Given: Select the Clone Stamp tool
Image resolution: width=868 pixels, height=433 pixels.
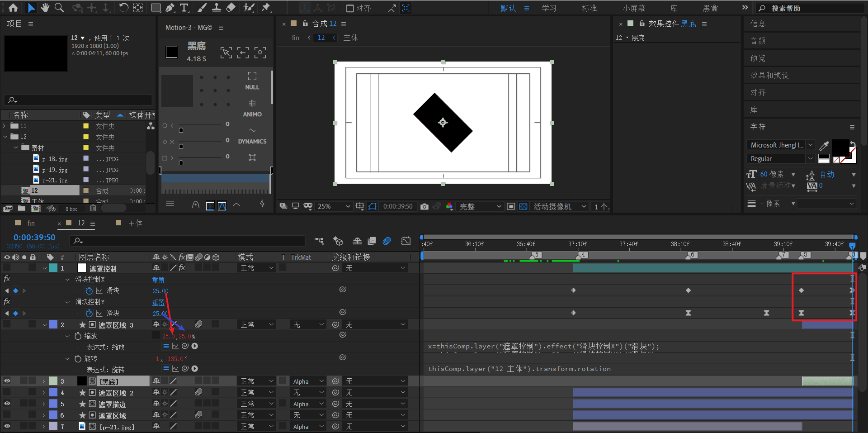Looking at the screenshot, I should pyautogui.click(x=217, y=8).
